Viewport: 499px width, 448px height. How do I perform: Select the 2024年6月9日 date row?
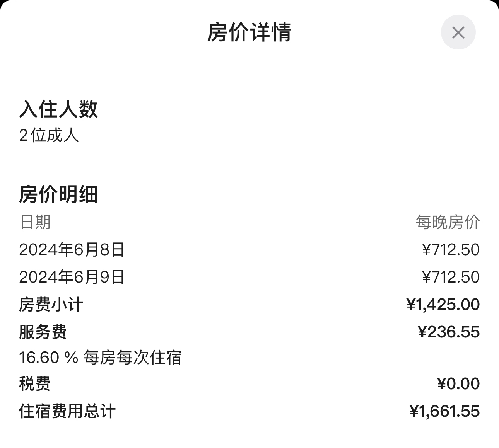249,277
